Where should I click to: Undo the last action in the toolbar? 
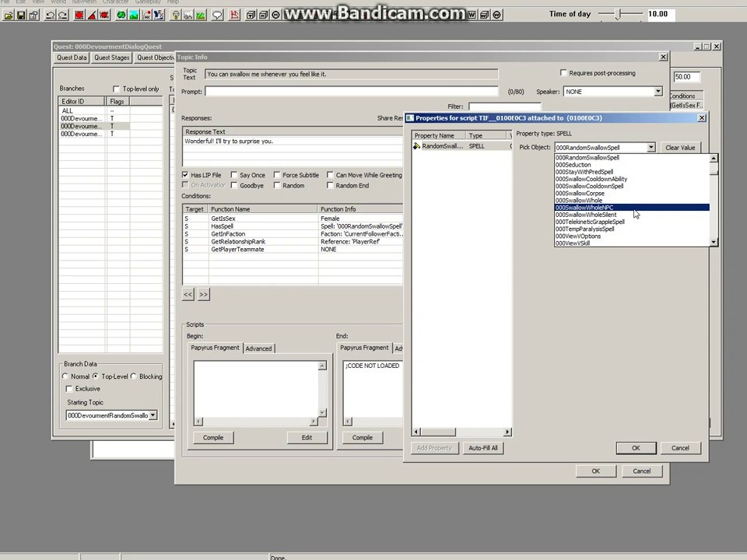coord(50,16)
